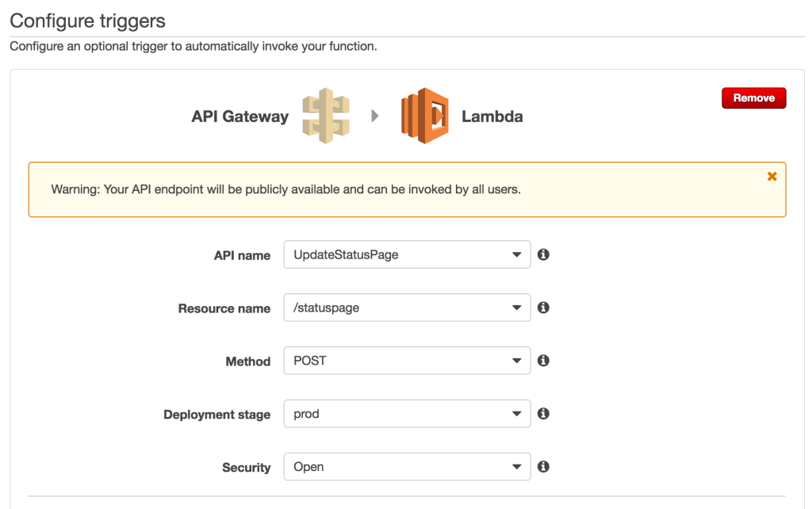Dismiss the public endpoint warning
The height and width of the screenshot is (509, 812).
pos(772,177)
